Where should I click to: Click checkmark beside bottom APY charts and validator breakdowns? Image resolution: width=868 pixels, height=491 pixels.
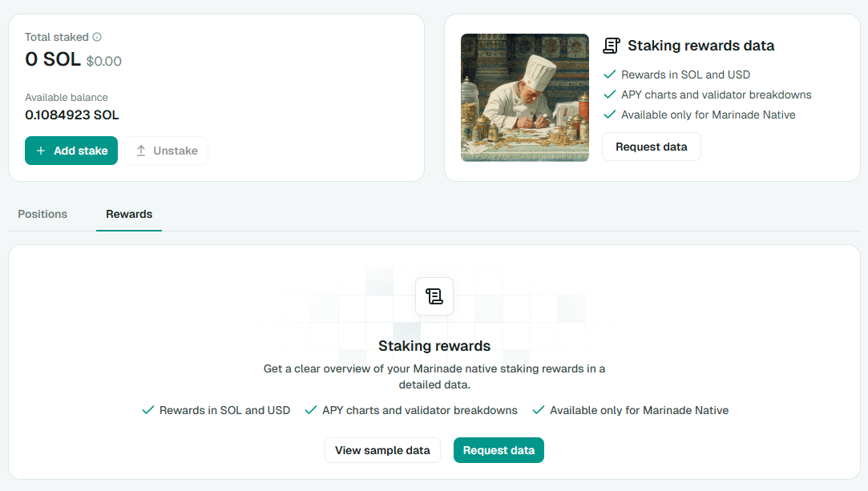310,410
